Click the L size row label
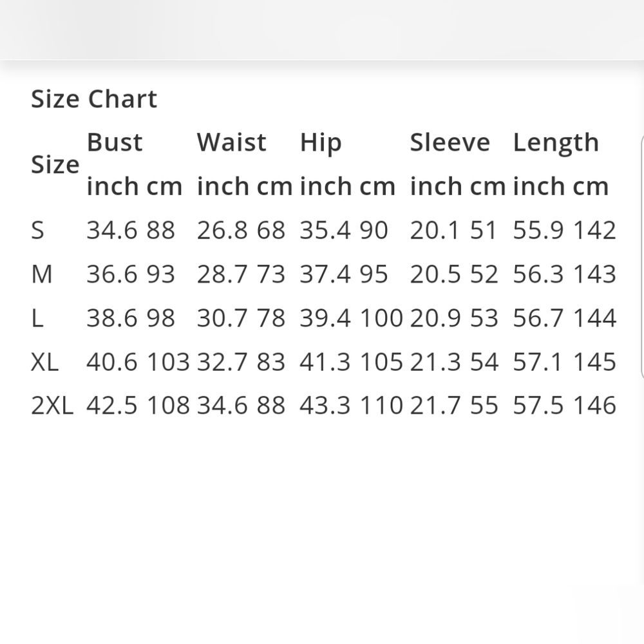The width and height of the screenshot is (644, 644). point(37,318)
